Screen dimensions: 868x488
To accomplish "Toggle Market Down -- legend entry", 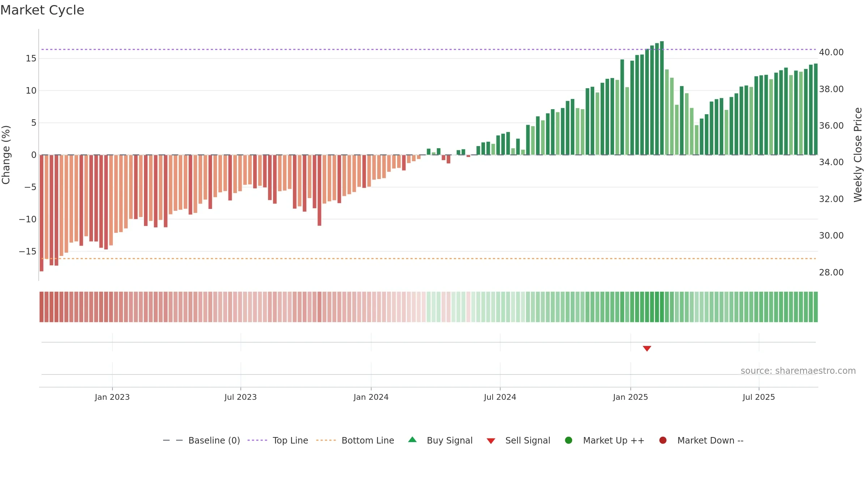I will tap(701, 440).
